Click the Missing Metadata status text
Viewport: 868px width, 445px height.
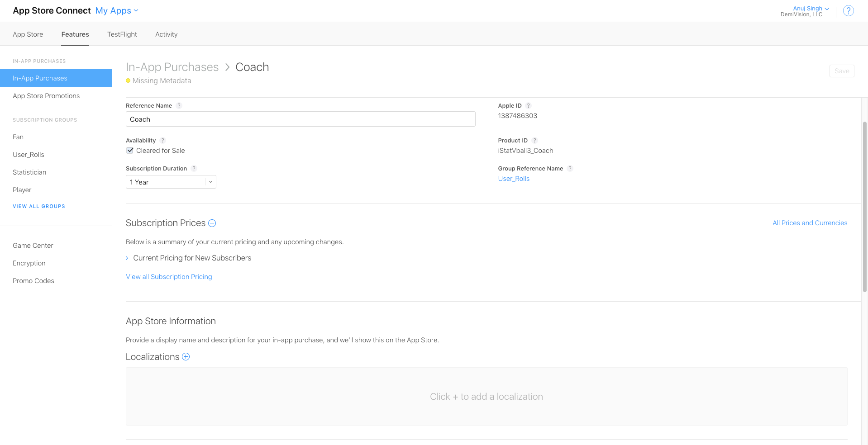(162, 80)
